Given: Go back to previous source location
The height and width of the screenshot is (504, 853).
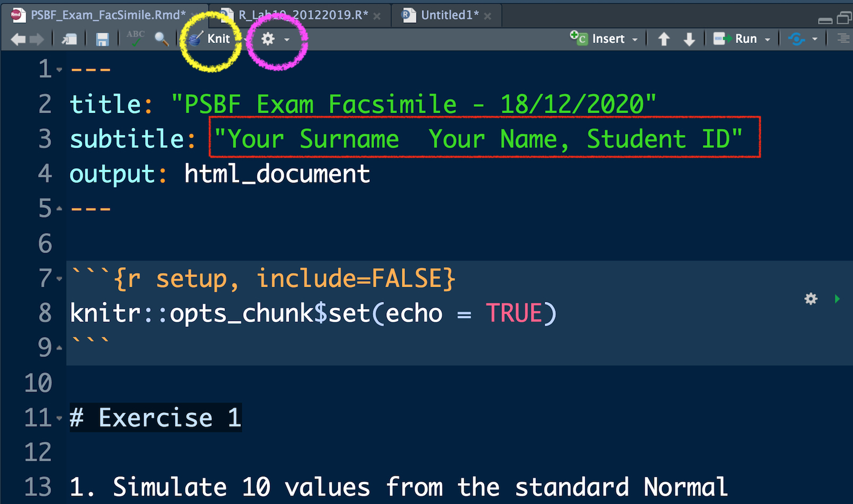Looking at the screenshot, I should point(18,39).
